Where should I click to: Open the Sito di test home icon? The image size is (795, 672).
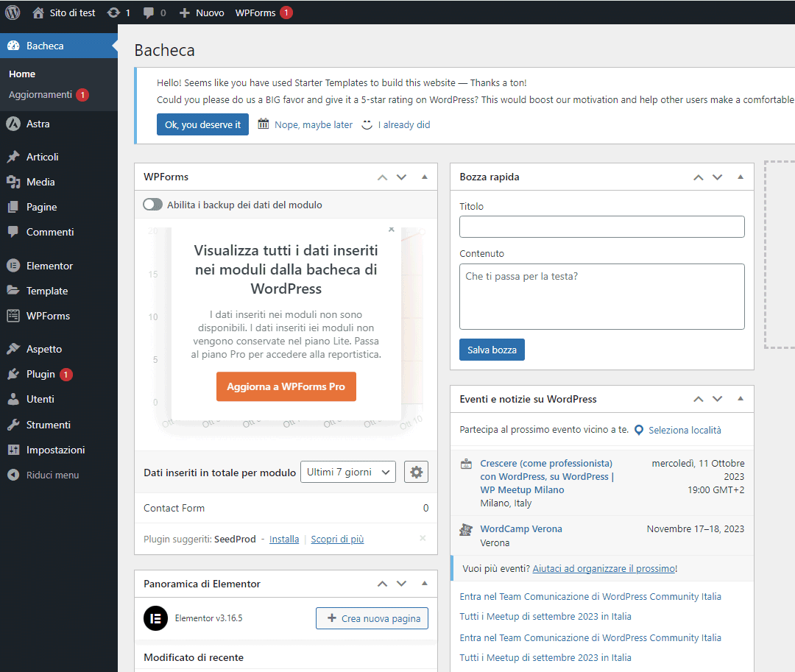tap(38, 13)
